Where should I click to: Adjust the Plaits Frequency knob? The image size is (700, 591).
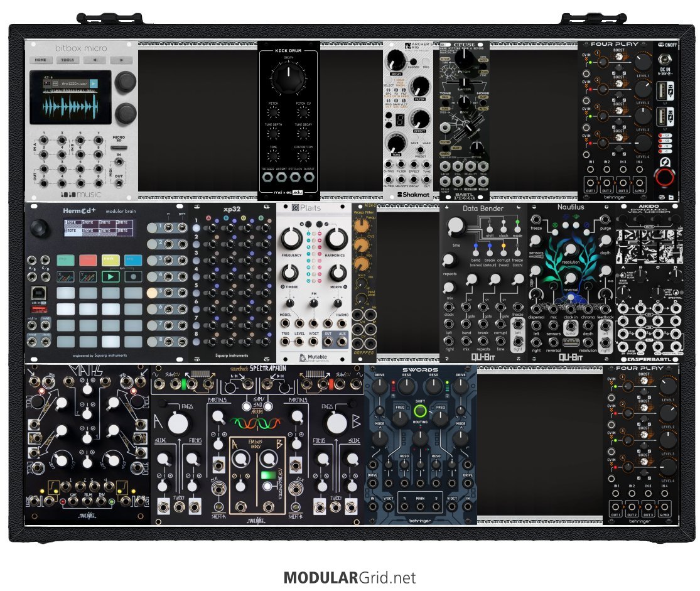click(291, 237)
